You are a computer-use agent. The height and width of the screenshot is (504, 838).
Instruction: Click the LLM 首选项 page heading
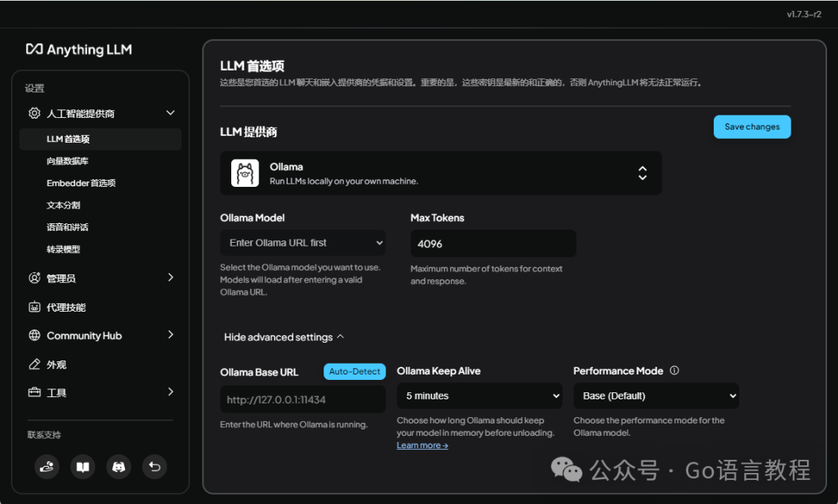pyautogui.click(x=252, y=66)
